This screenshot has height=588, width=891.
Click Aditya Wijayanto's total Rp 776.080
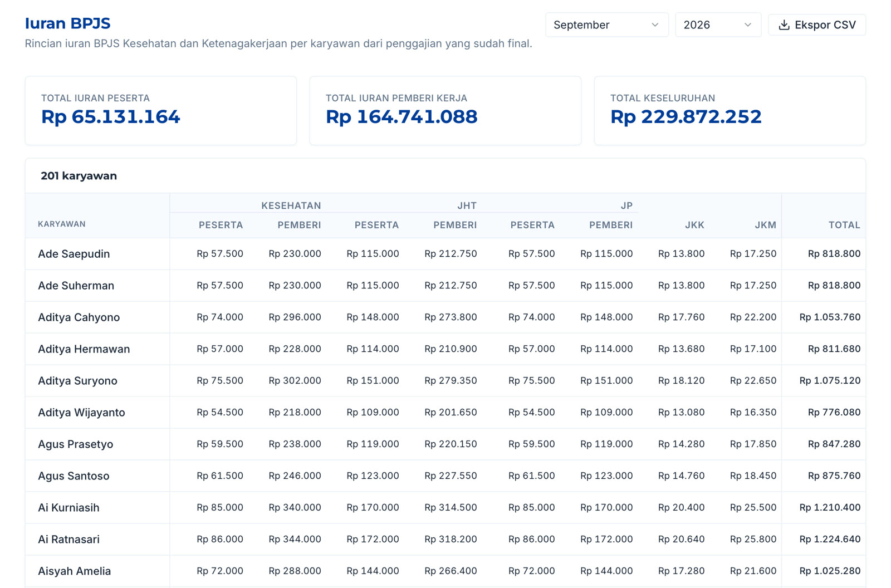pos(834,413)
